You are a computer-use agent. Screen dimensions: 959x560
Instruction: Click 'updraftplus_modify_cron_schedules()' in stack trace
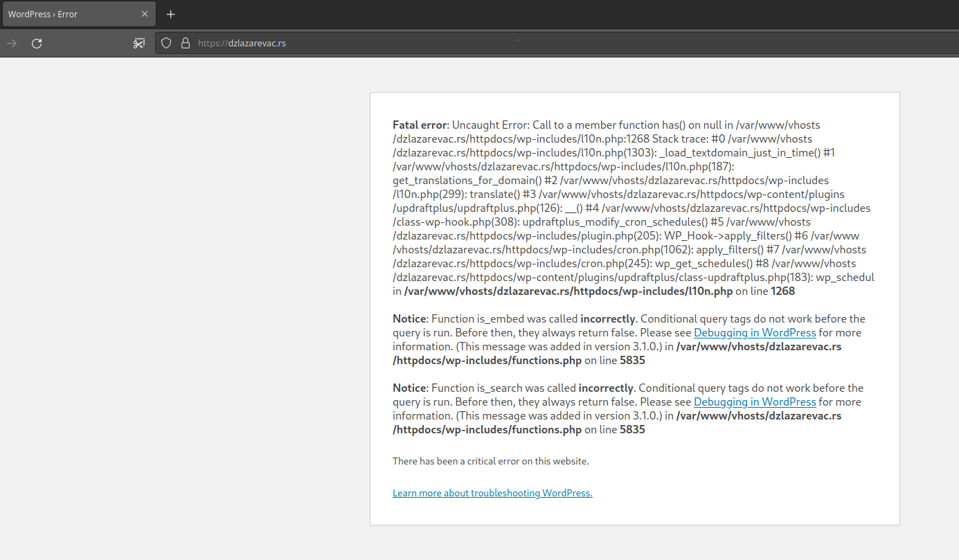pos(614,222)
